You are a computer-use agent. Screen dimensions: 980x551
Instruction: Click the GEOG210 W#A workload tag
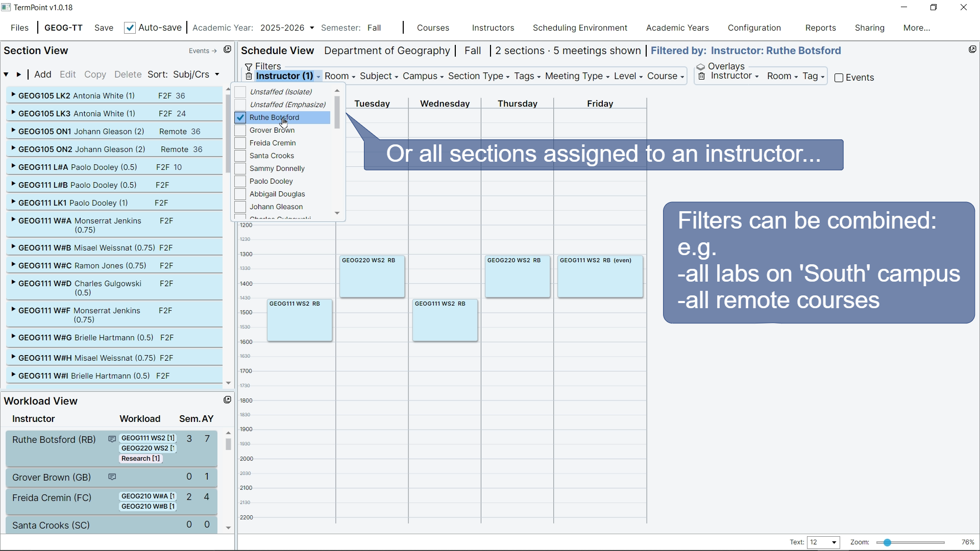[148, 496]
